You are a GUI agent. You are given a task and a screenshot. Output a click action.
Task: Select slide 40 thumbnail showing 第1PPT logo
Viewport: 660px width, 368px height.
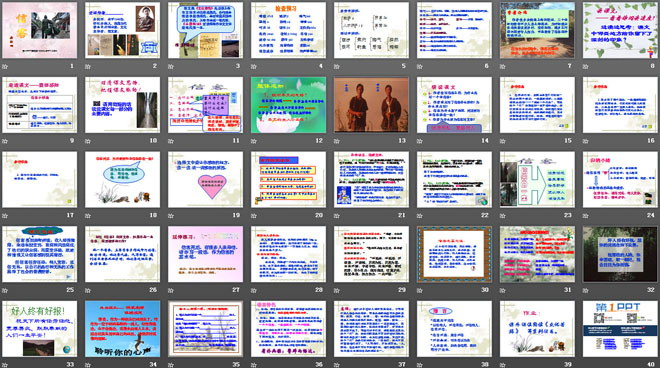pos(620,328)
